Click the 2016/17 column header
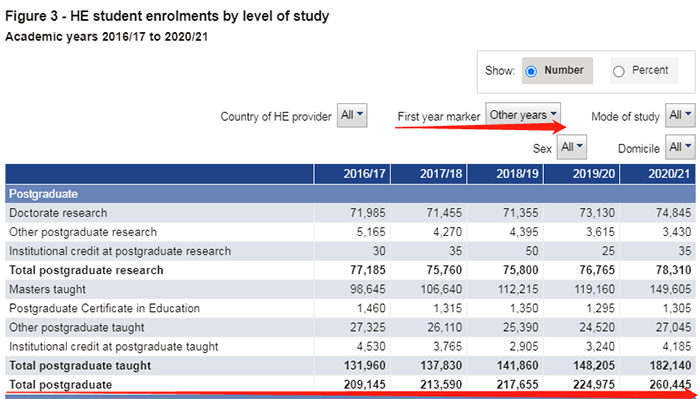This screenshot has width=700, height=399. [352, 174]
